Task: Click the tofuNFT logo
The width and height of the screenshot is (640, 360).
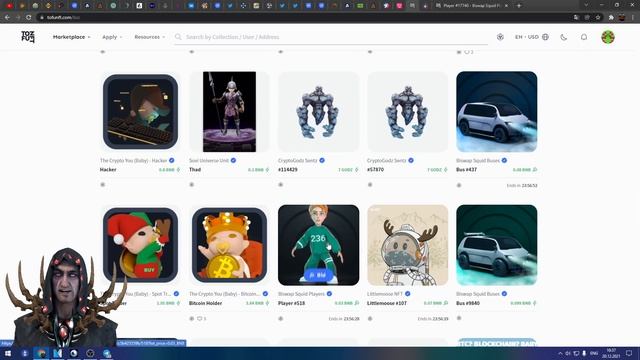Action: [28, 37]
